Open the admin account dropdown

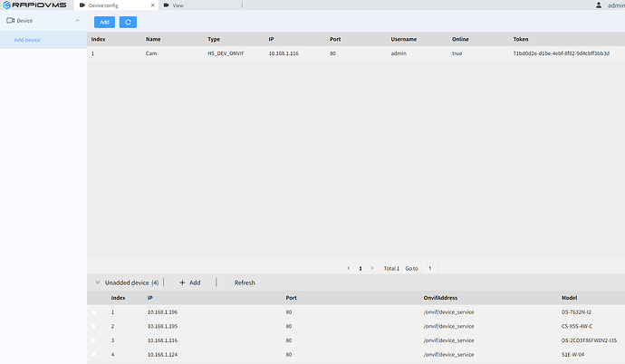[615, 5]
